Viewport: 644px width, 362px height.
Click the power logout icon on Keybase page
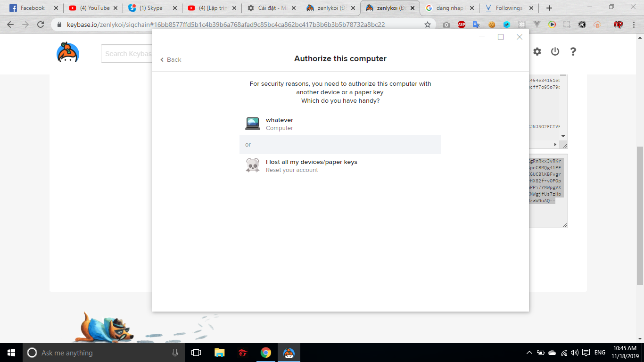click(x=555, y=52)
